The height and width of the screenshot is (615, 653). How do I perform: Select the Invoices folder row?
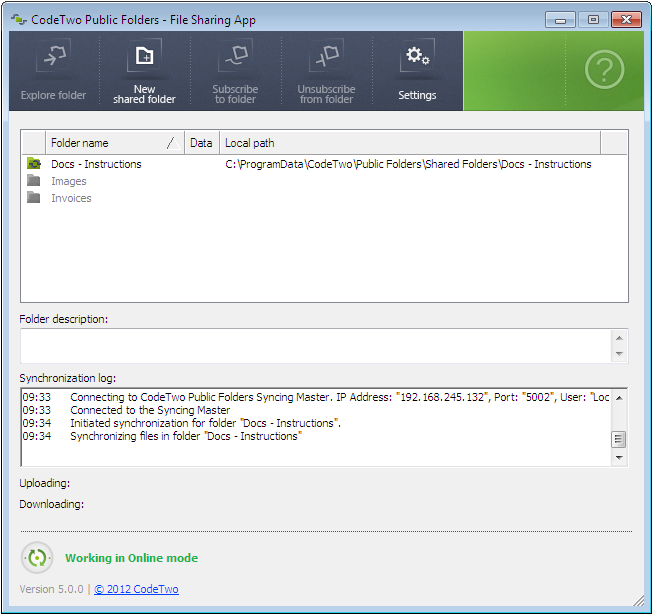pos(324,198)
